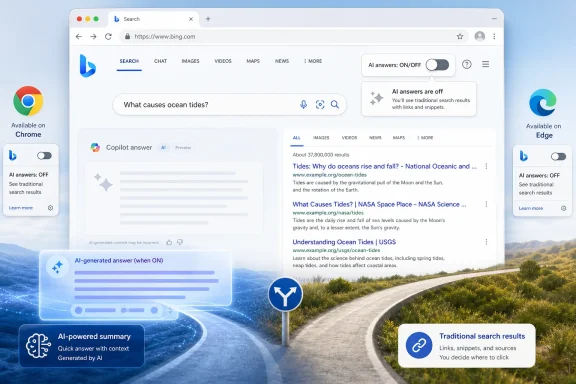This screenshot has height=384, width=576.
Task: Toggle AI answers switch in Chrome card
Action: [x=44, y=156]
